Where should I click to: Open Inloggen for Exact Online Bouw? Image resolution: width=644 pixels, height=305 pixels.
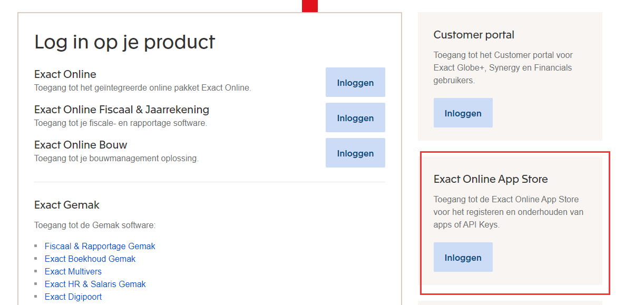click(355, 153)
